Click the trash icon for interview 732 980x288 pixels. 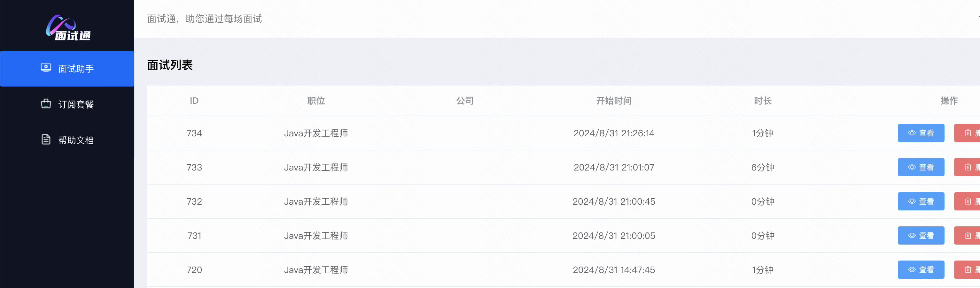968,201
